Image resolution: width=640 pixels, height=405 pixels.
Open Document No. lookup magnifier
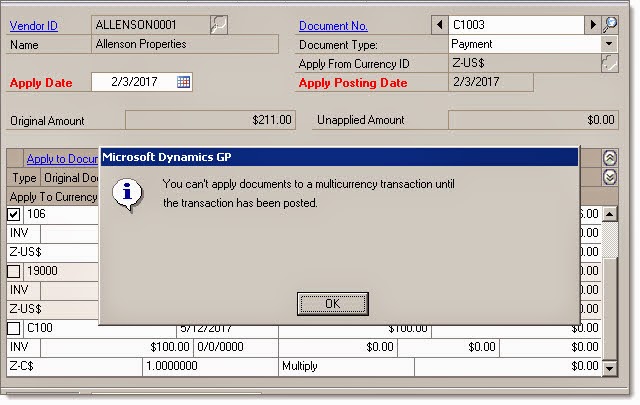(610, 25)
